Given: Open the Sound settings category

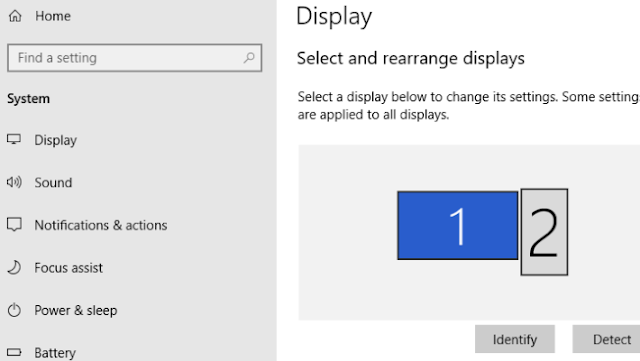Looking at the screenshot, I should pyautogui.click(x=53, y=183).
